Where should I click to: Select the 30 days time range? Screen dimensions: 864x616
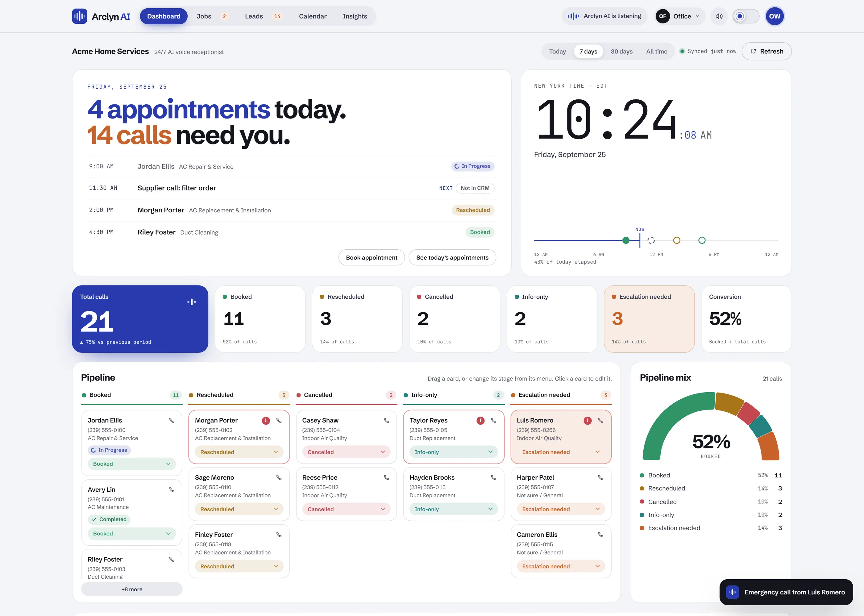pos(621,51)
